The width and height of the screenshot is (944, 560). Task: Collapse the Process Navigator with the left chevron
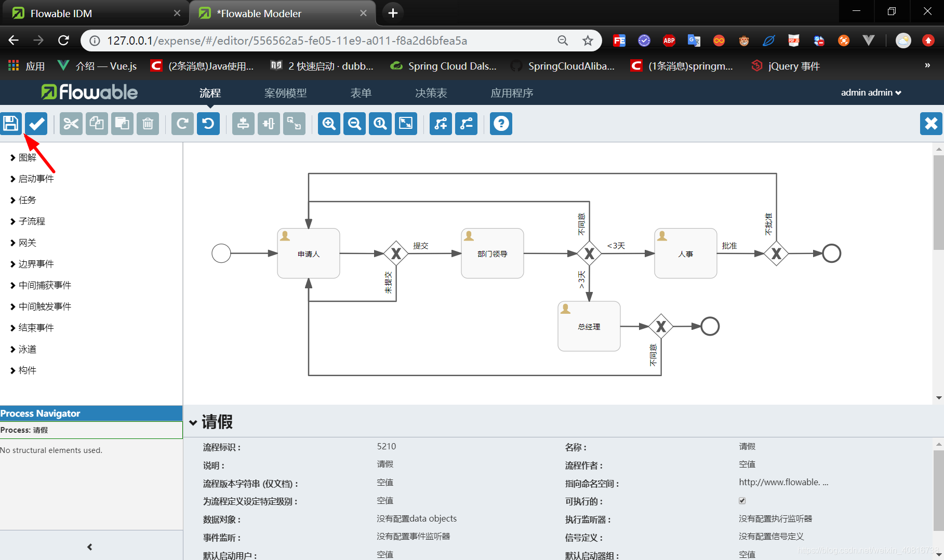tap(89, 546)
